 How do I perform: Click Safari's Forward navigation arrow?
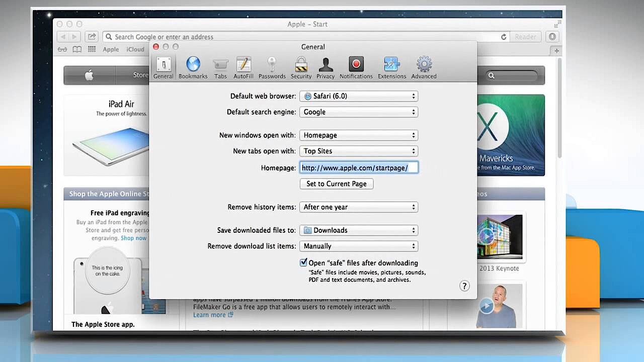75,37
